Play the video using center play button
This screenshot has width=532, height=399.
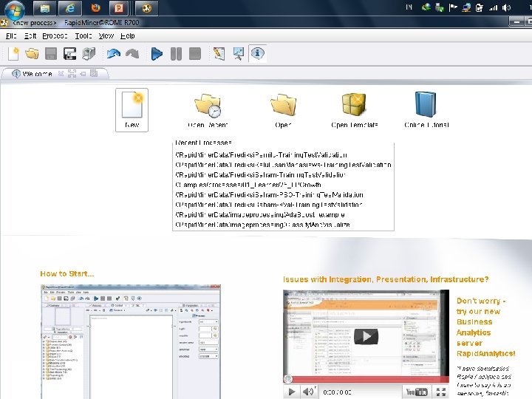[x=366, y=336]
